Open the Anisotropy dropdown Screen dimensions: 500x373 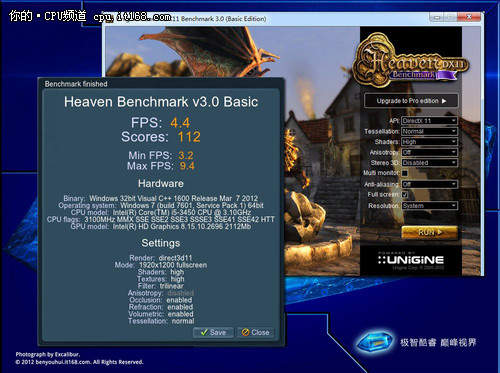point(429,152)
